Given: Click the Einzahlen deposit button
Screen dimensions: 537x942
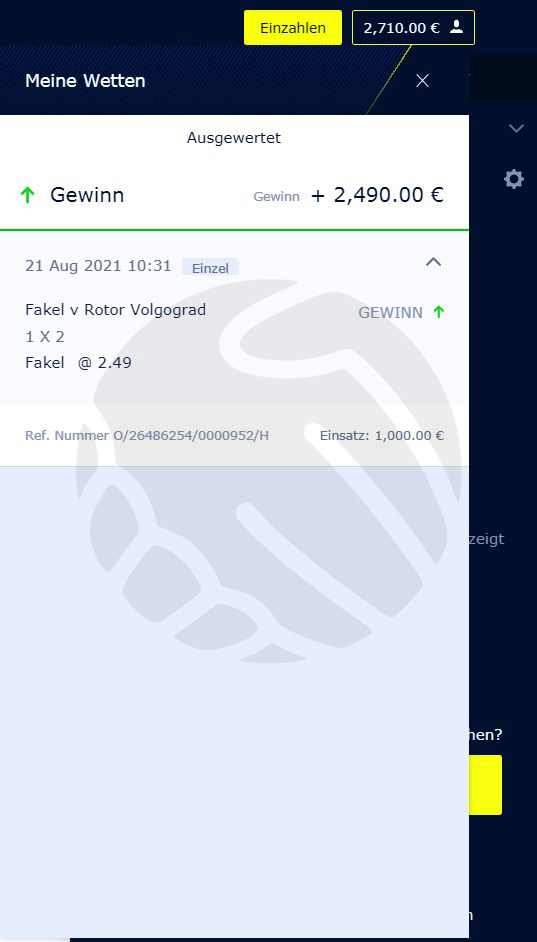Looking at the screenshot, I should 293,28.
